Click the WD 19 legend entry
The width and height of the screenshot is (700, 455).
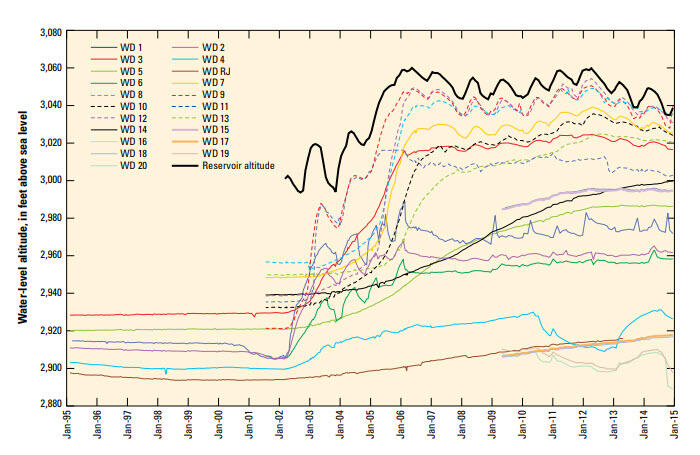point(215,153)
